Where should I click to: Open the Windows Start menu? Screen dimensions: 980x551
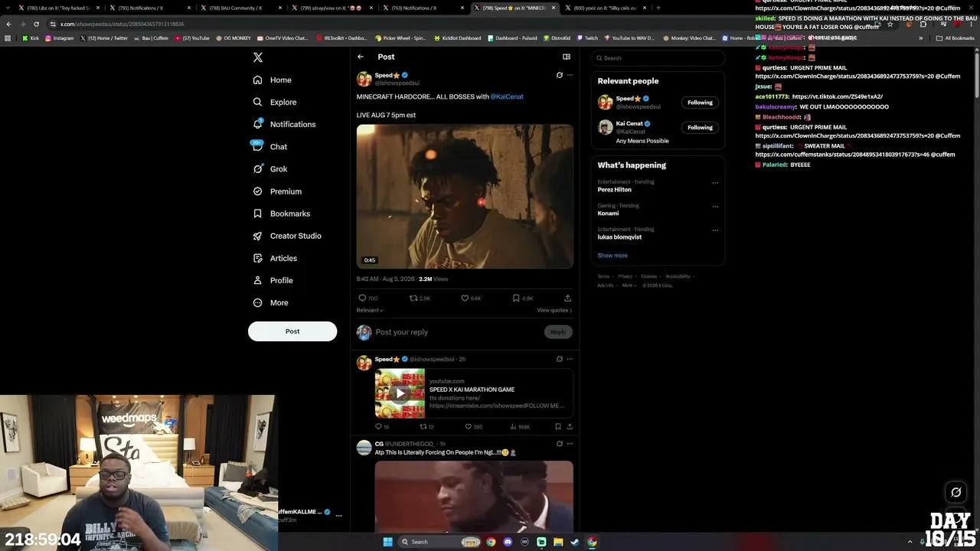click(x=387, y=542)
